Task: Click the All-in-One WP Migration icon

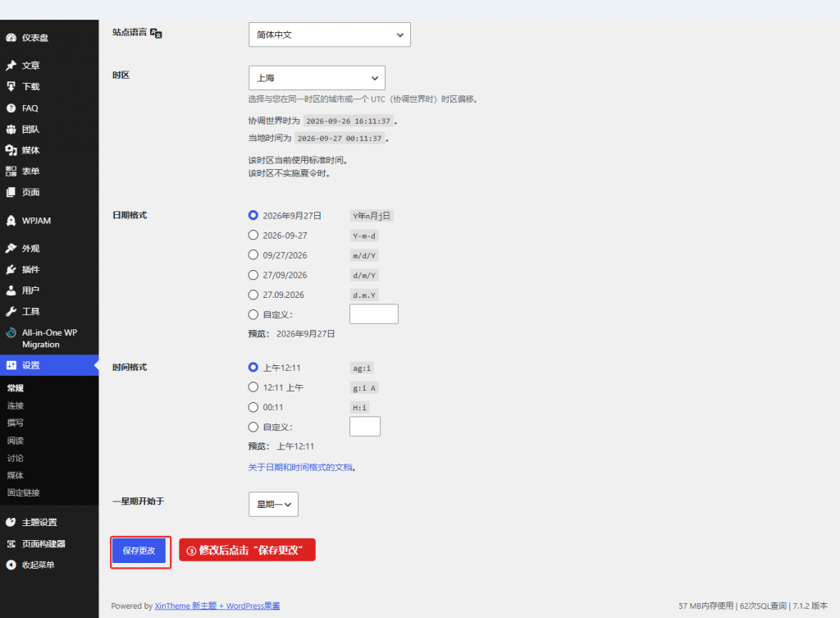Action: (11, 332)
